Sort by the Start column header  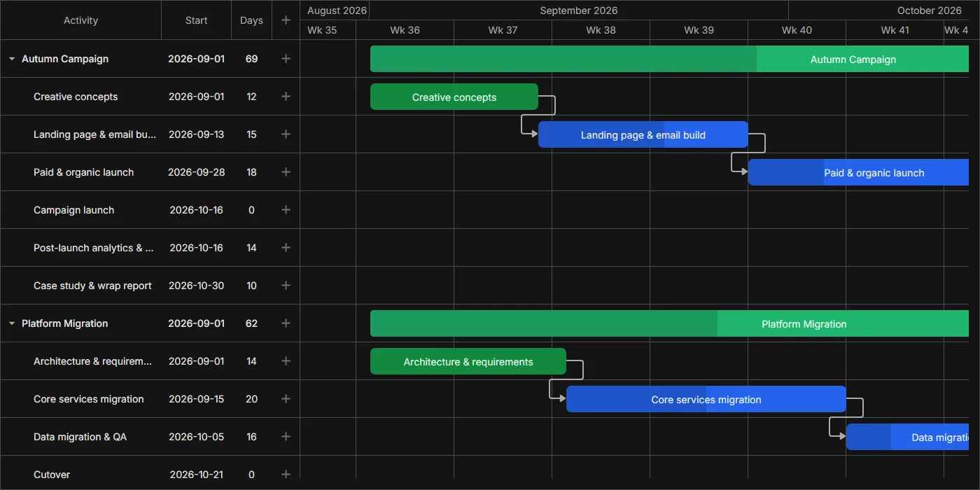tap(197, 20)
